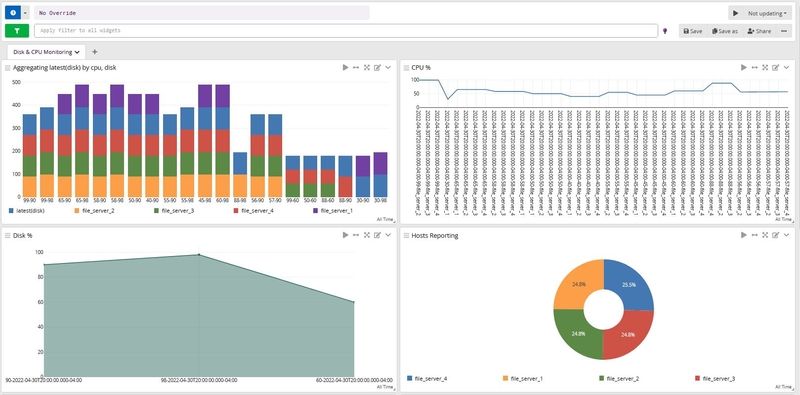
Task: Toggle file_server_3 in Hosts Reporting legend
Action: pos(715,379)
